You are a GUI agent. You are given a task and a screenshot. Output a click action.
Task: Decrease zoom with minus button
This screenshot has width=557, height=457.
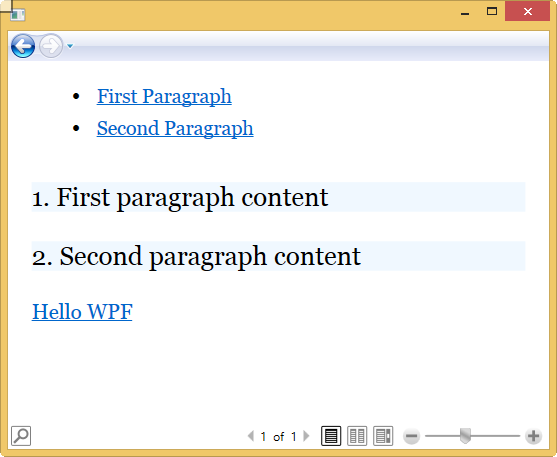tap(412, 436)
